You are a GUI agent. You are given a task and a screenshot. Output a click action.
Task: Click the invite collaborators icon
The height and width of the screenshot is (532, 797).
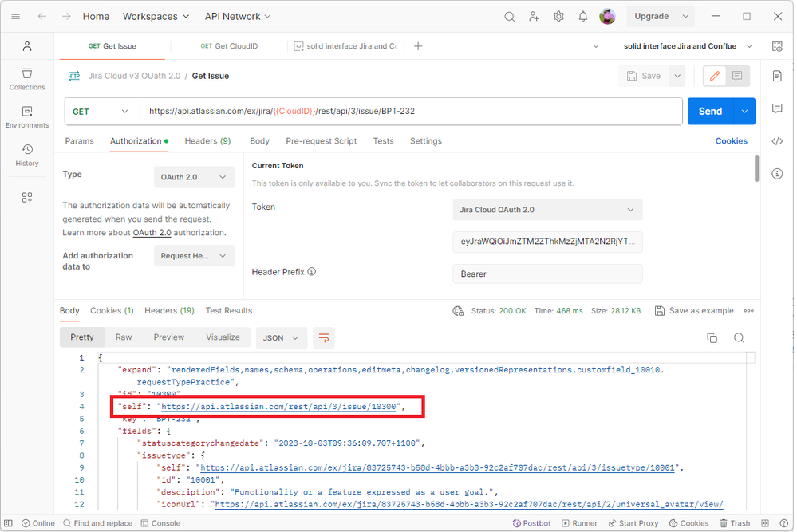pos(534,16)
